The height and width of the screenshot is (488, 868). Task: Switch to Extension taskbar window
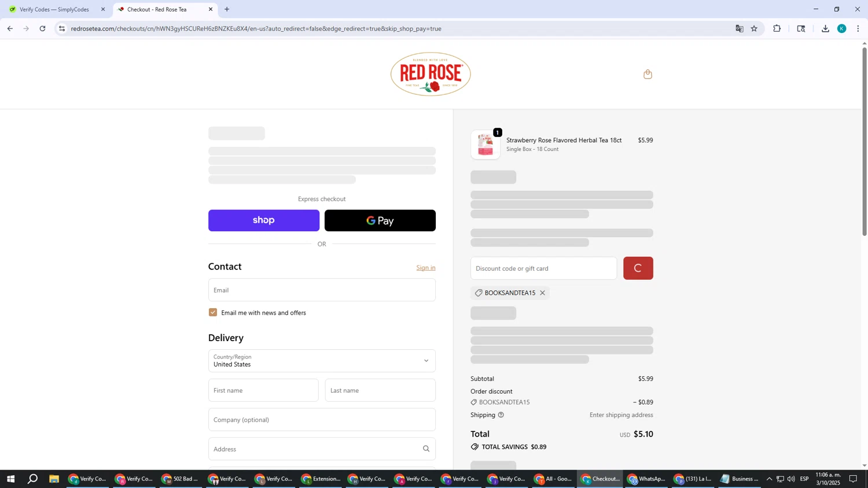tap(321, 479)
